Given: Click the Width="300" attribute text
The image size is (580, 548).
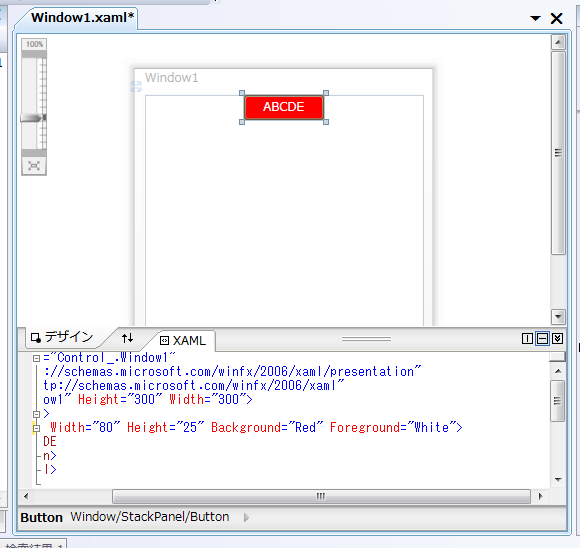Looking at the screenshot, I should point(208,400).
